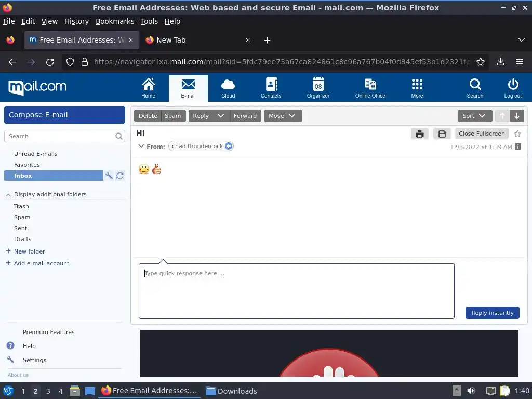Image resolution: width=532 pixels, height=399 pixels.
Task: Add chad thundercock to contacts plus icon
Action: click(229, 146)
